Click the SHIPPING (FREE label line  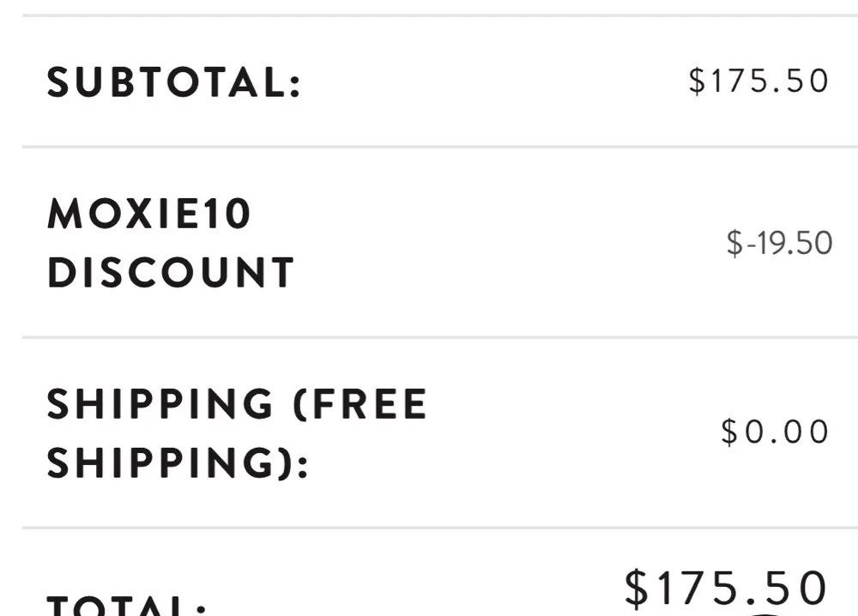(x=237, y=404)
